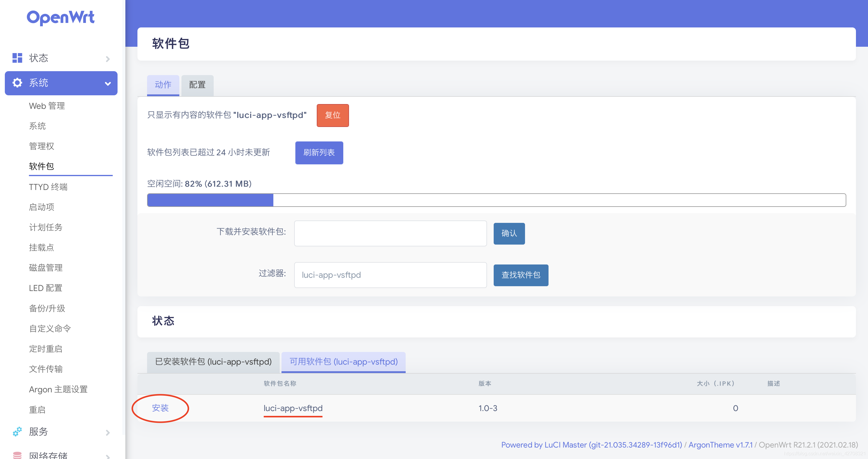The width and height of the screenshot is (868, 459).
Task: Collapse the 系统 menu arrow
Action: (108, 84)
